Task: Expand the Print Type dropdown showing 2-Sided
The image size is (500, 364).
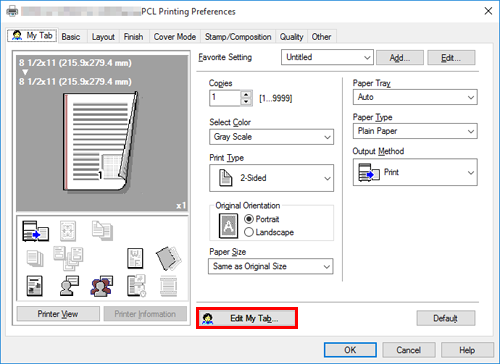Action: (x=271, y=178)
